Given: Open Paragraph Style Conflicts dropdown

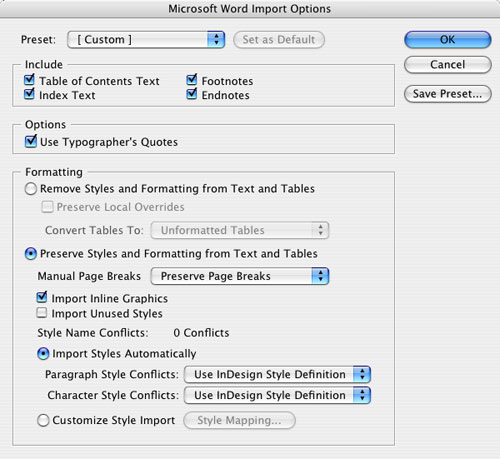Looking at the screenshot, I should click(277, 374).
